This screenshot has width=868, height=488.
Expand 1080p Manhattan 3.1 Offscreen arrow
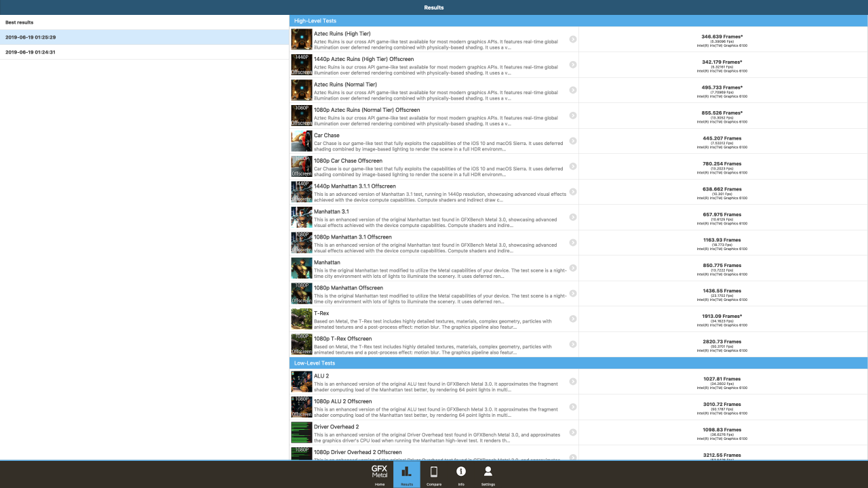tap(573, 243)
